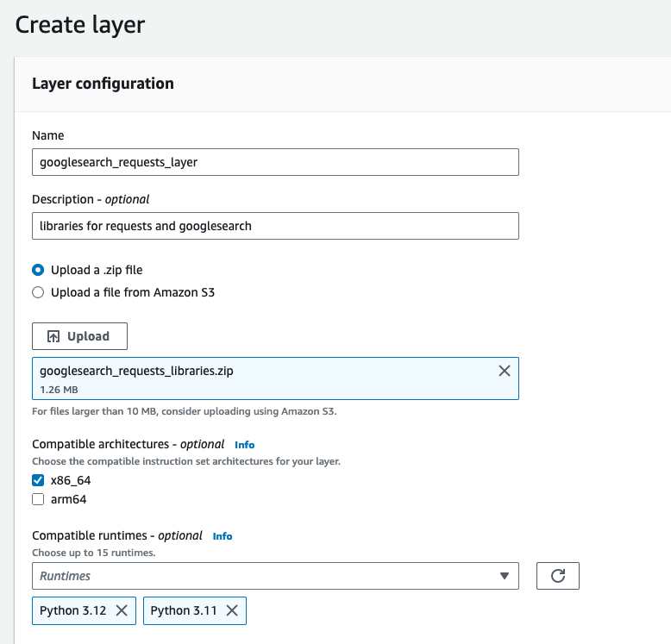This screenshot has width=671, height=644.
Task: Open the Info link for compatible runtimes
Action: pos(223,536)
